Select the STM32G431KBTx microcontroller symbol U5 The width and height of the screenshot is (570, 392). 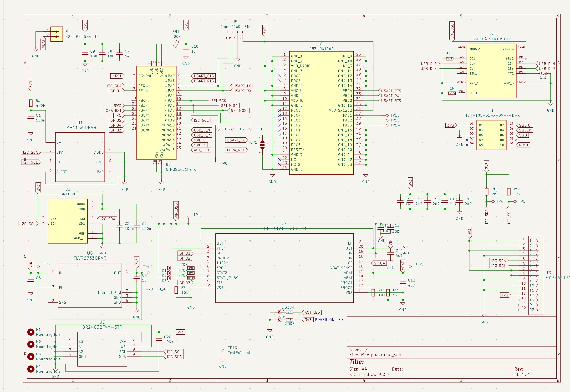156,113
